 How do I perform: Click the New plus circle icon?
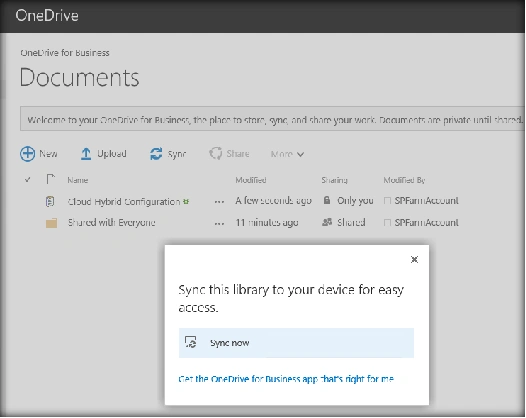click(28, 154)
